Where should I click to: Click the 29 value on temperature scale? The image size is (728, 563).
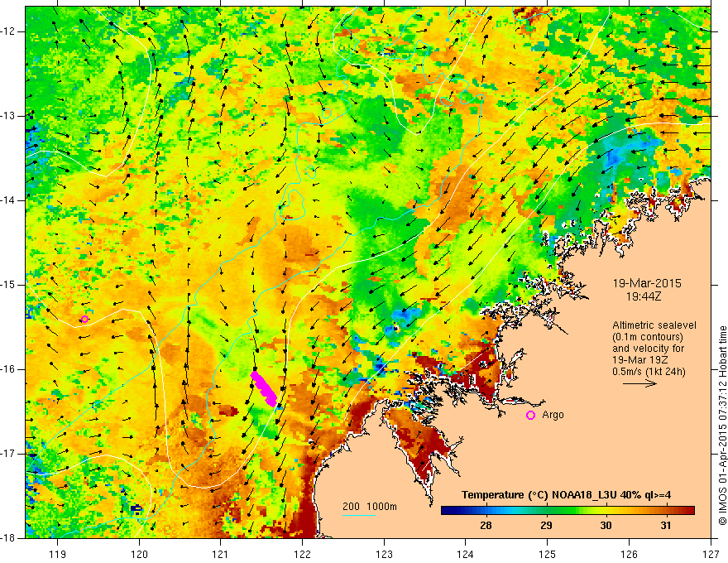[546, 526]
